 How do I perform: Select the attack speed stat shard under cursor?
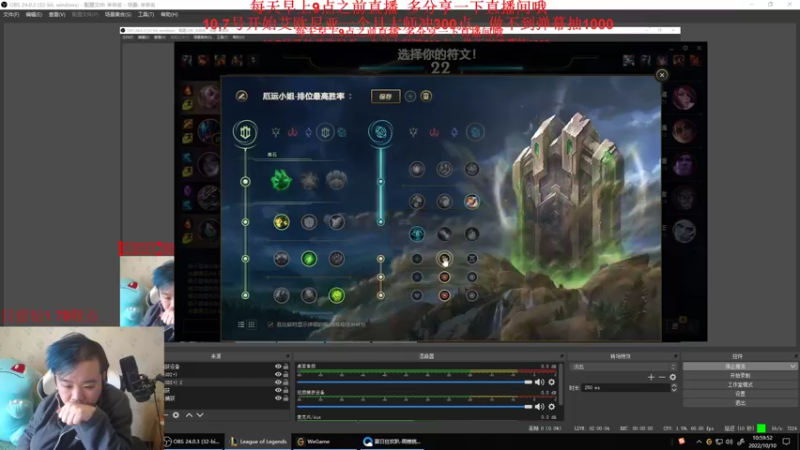click(x=444, y=259)
